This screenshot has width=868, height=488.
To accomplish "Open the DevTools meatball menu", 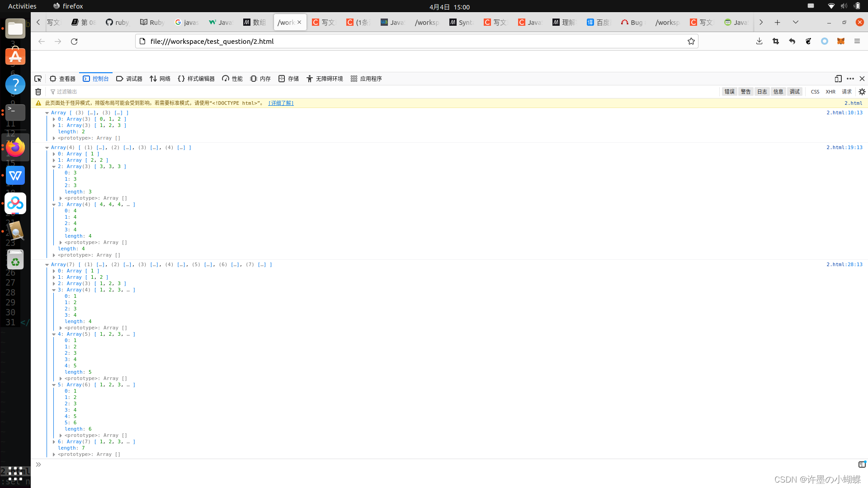I will tap(850, 79).
